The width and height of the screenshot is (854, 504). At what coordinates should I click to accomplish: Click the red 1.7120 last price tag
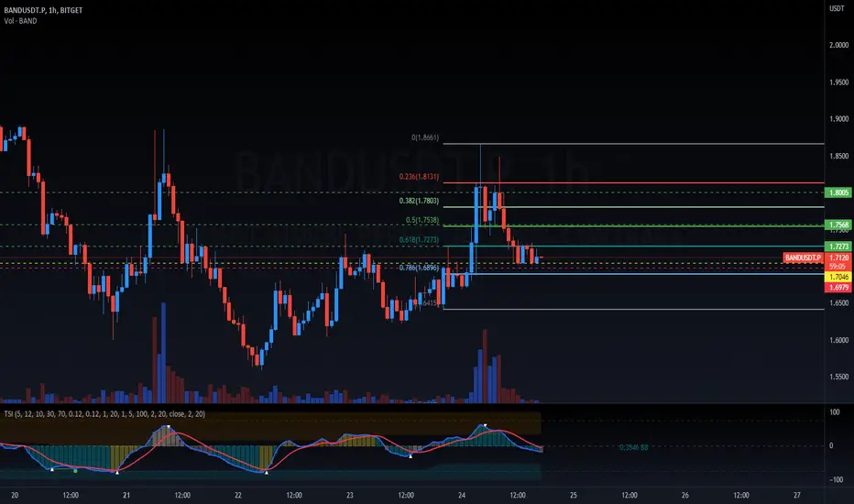coord(838,257)
